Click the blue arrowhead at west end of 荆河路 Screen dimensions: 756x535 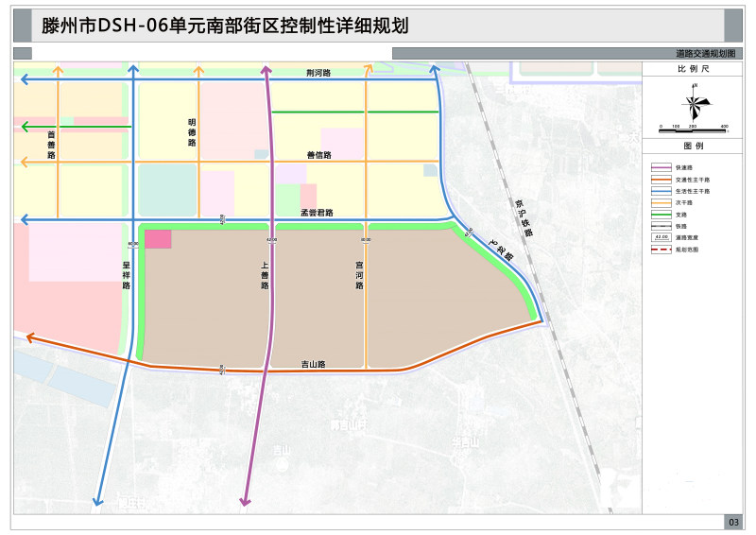click(x=25, y=79)
